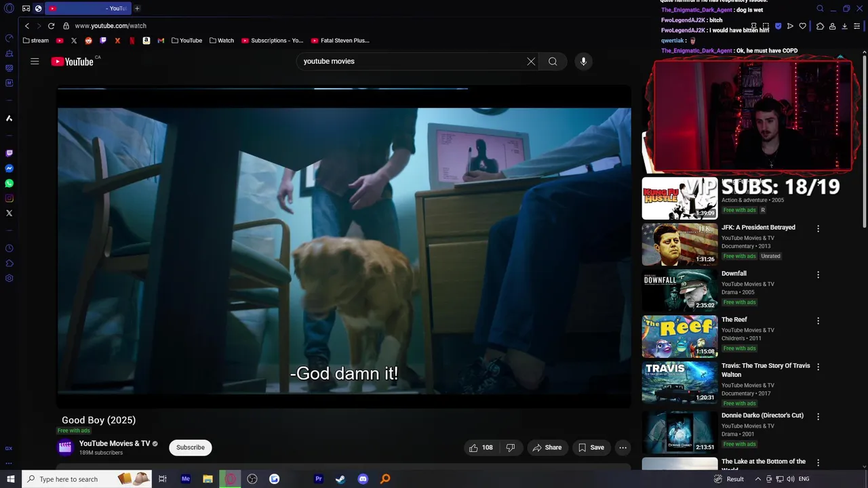Submit search with magnifier button
The height and width of the screenshot is (488, 868).
click(553, 61)
